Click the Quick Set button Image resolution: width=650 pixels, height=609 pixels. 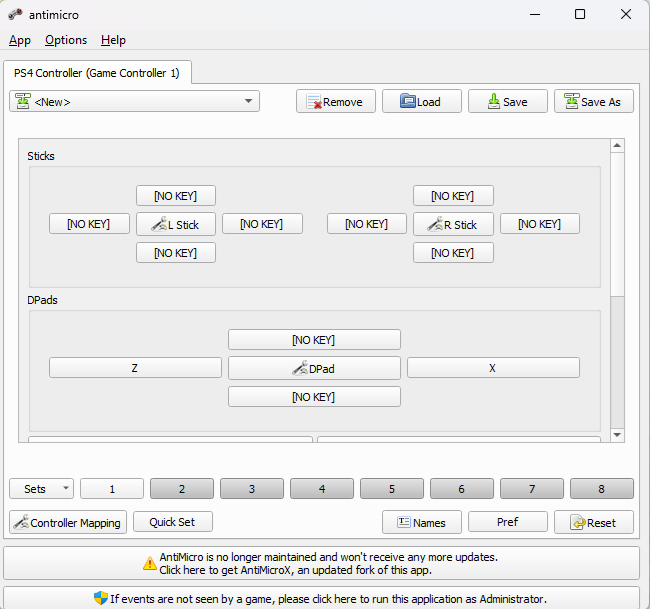pos(173,522)
